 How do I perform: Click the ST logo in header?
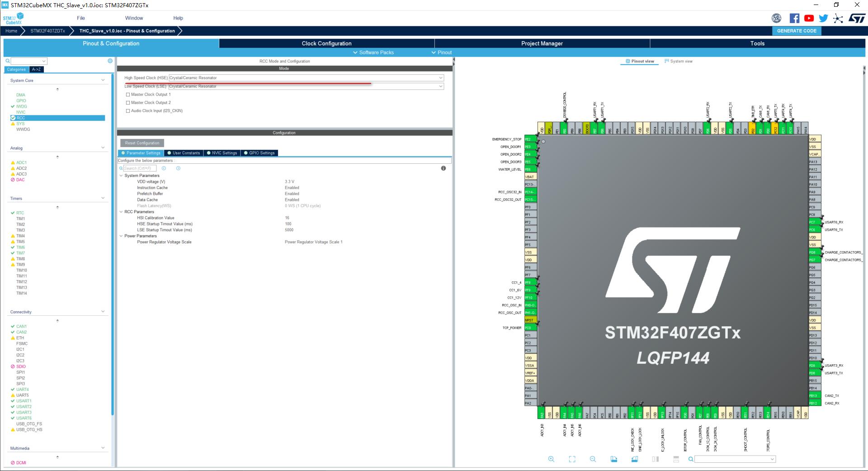857,18
